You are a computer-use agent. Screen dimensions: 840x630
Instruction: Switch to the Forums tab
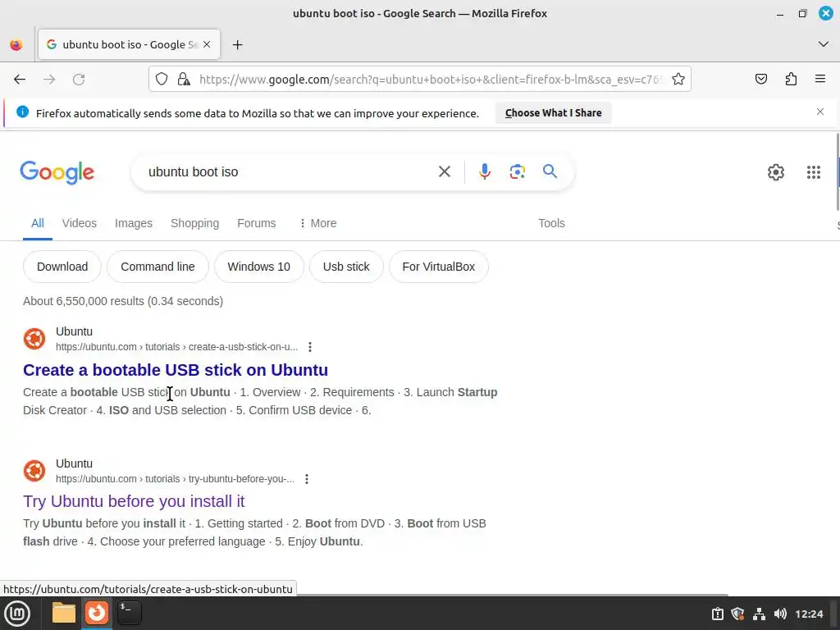[257, 223]
